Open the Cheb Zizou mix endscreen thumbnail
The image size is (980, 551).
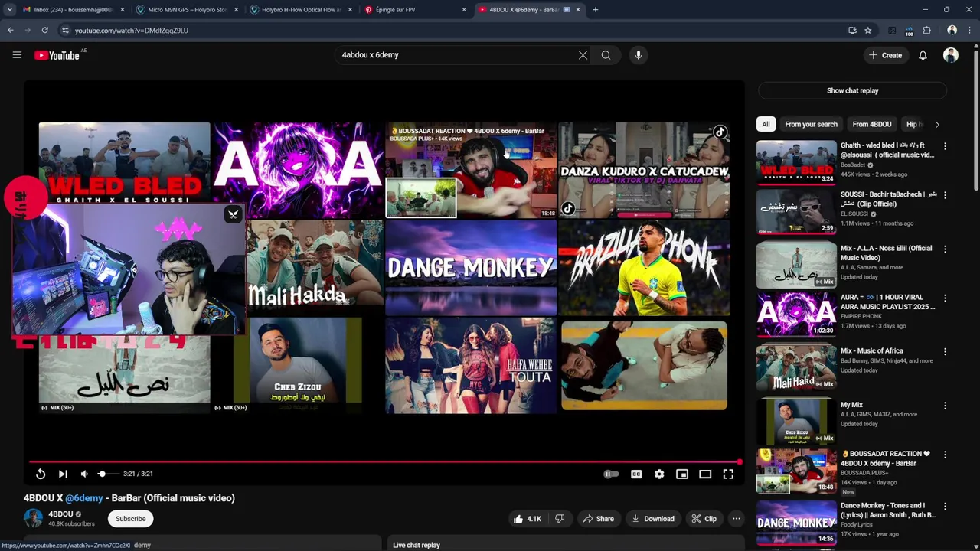pos(297,366)
